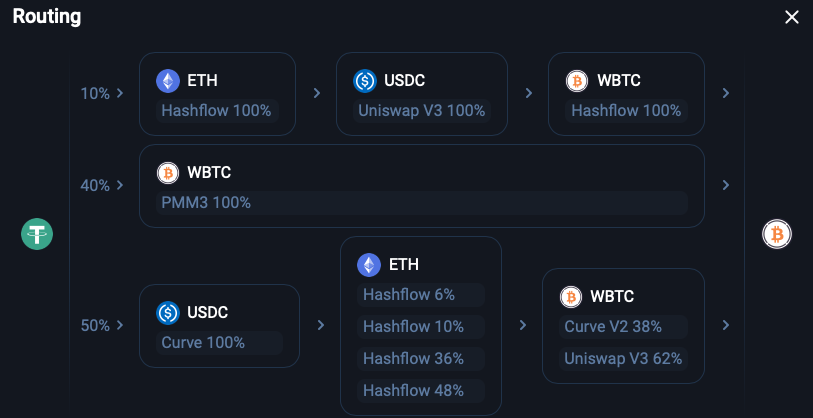Select the Uniswap V3 100% label
Viewport: 813px width, 418px height.
422,111
